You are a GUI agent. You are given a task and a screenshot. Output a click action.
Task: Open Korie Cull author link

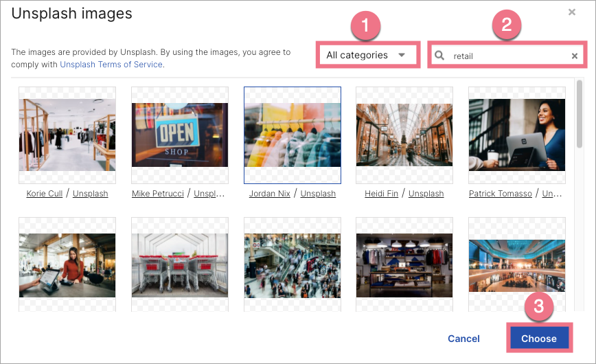point(45,194)
